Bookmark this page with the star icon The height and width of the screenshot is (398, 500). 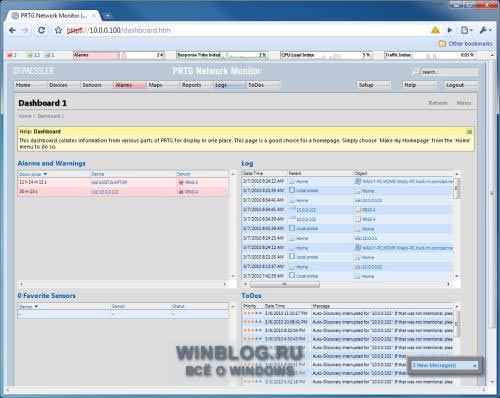pos(58,30)
